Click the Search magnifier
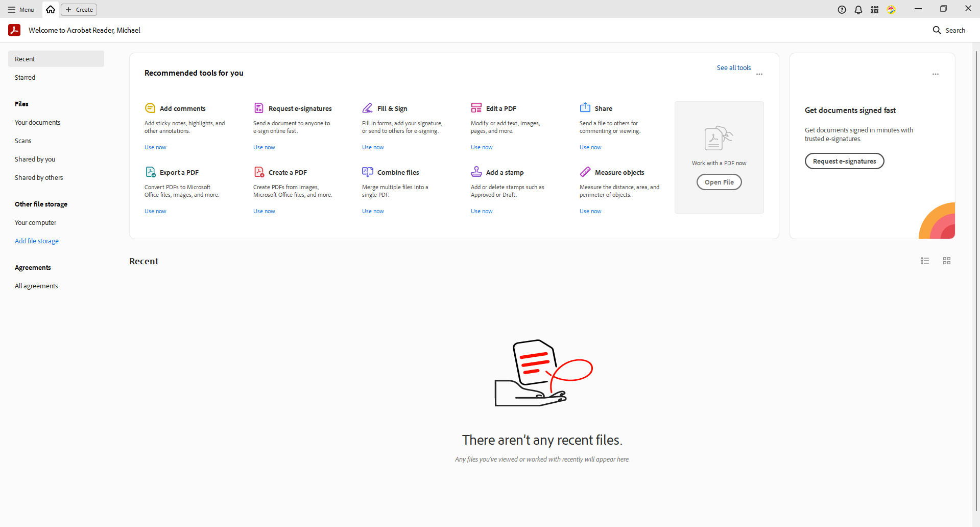Screen dimensions: 980x527 pyautogui.click(x=949, y=30)
